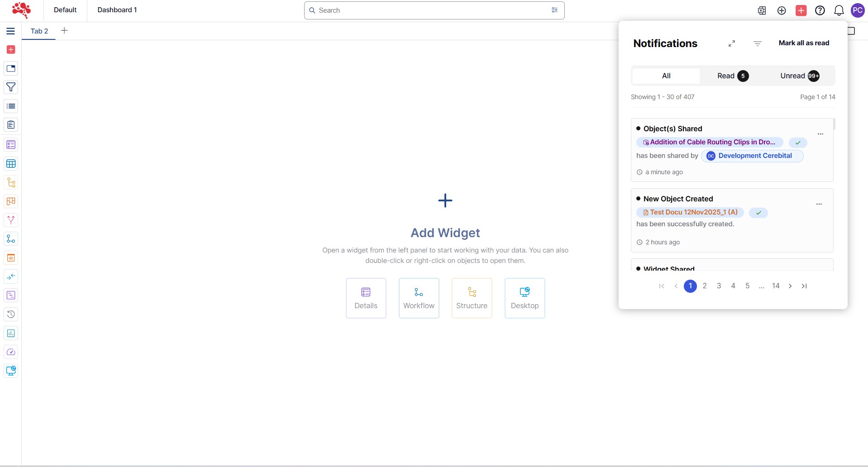Go to next notifications page arrow

790,286
